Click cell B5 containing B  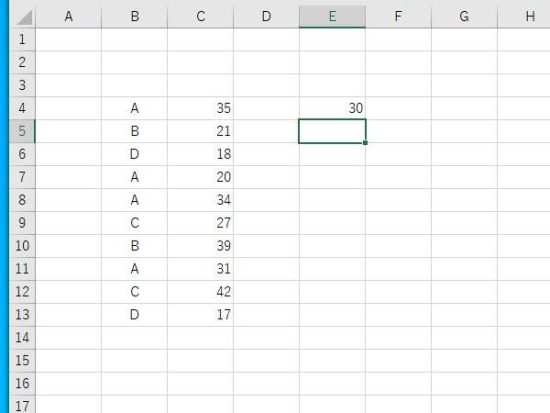tap(135, 131)
